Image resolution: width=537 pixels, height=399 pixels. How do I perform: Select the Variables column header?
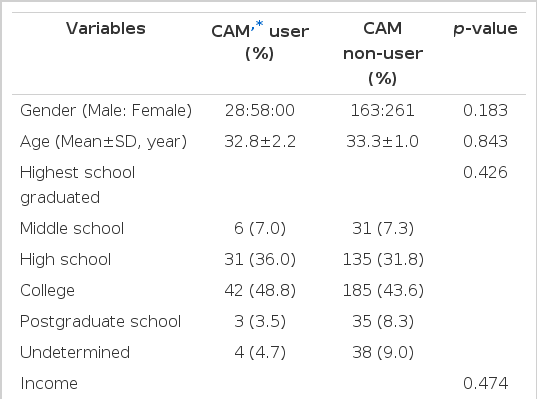pyautogui.click(x=106, y=28)
